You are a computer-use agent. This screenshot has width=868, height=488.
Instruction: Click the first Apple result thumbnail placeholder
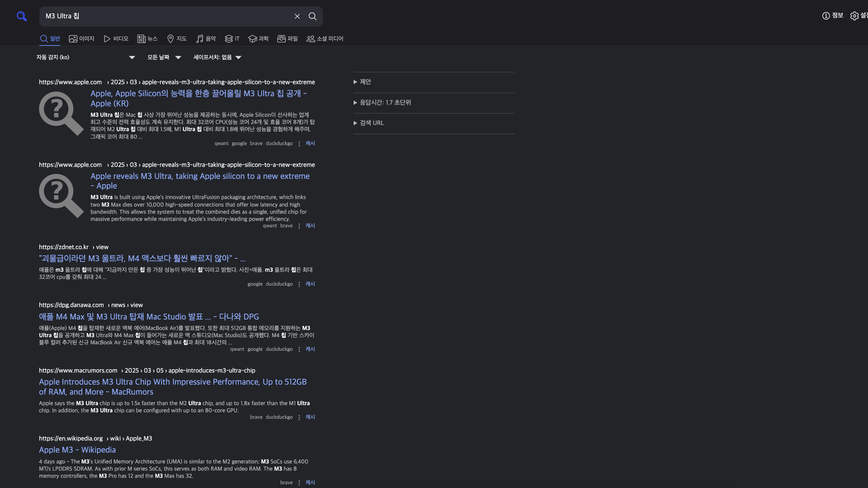pyautogui.click(x=61, y=113)
